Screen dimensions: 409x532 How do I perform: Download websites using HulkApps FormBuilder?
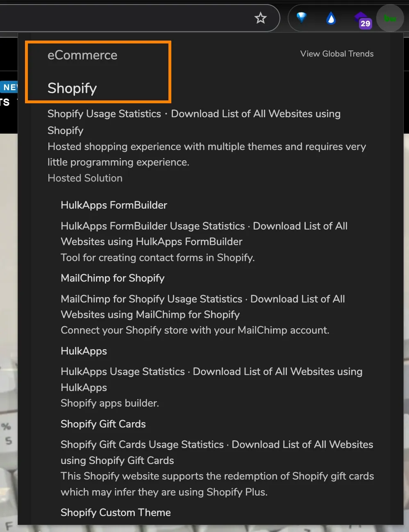300,226
